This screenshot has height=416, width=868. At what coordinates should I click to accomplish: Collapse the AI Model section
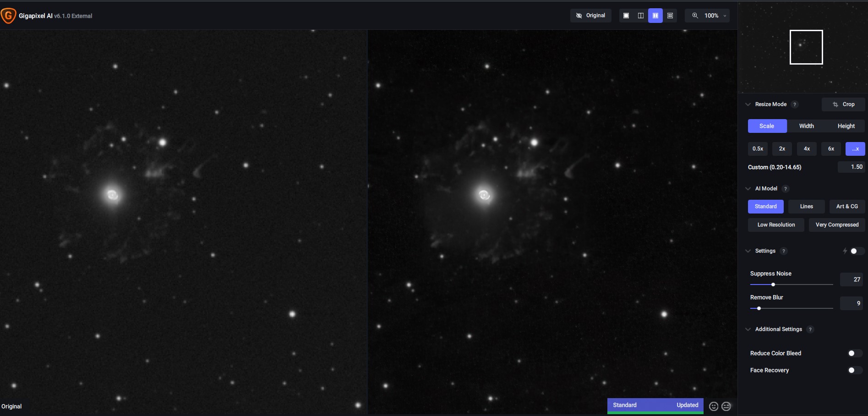coord(748,189)
